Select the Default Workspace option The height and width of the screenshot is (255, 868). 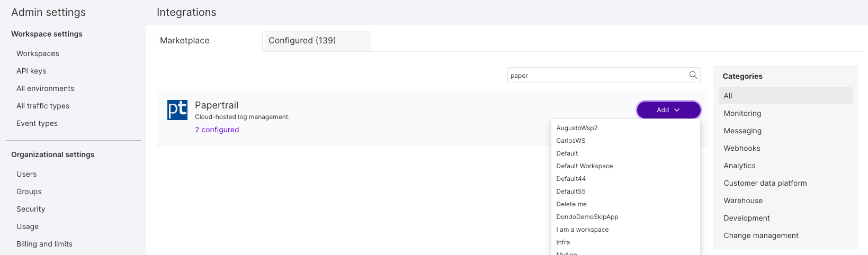(584, 166)
